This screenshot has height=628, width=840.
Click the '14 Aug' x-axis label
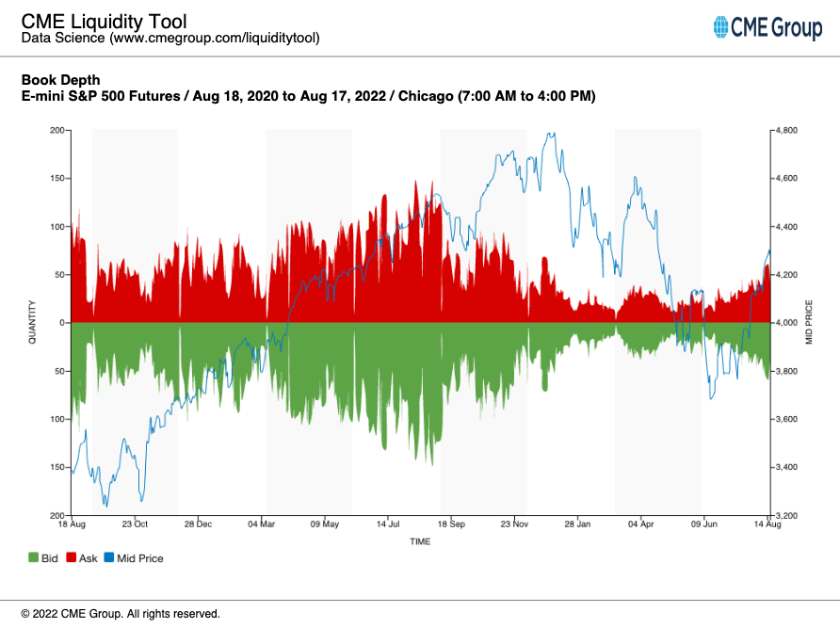point(767,524)
